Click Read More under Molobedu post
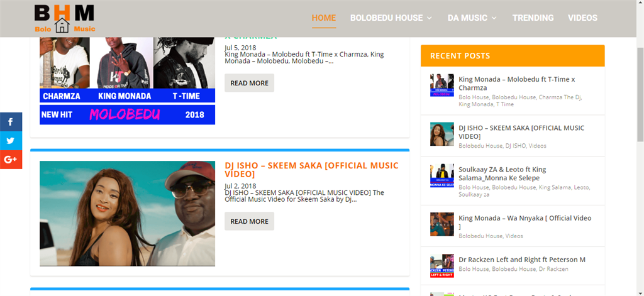 [249, 83]
